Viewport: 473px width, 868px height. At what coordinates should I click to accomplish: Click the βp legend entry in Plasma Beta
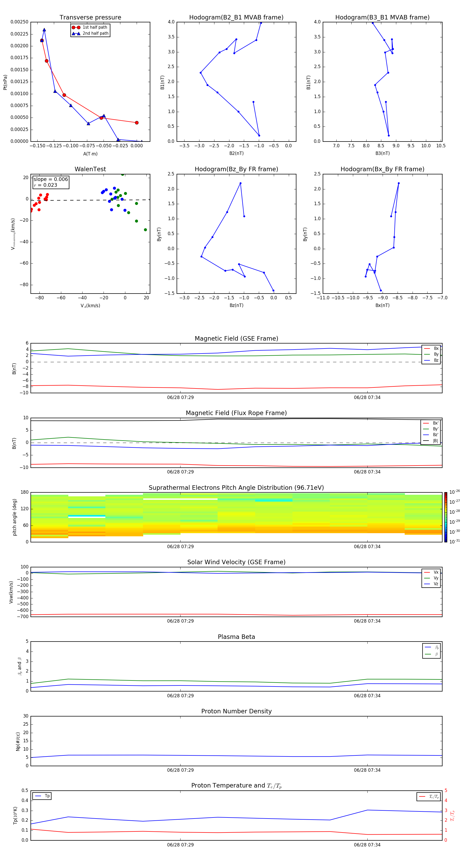431,647
